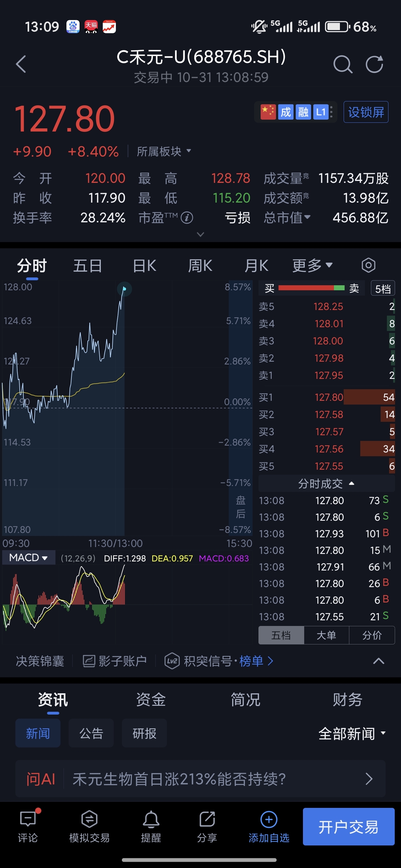The height and width of the screenshot is (868, 401).
Task: Switch to 周K chart tab
Action: coord(200,266)
